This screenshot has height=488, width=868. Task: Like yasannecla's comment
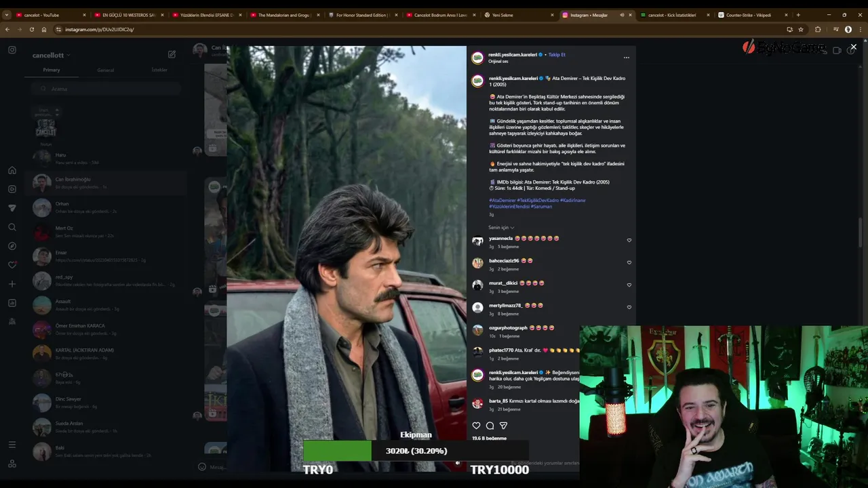[629, 240]
